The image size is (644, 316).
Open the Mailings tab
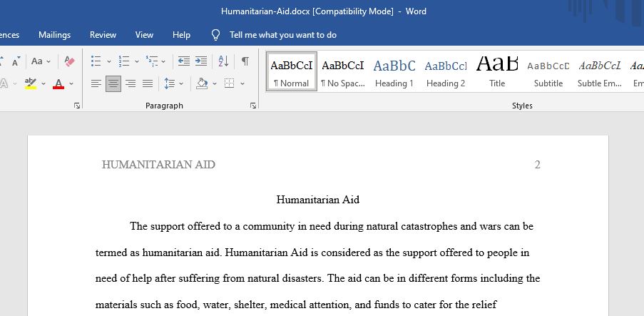(x=55, y=35)
